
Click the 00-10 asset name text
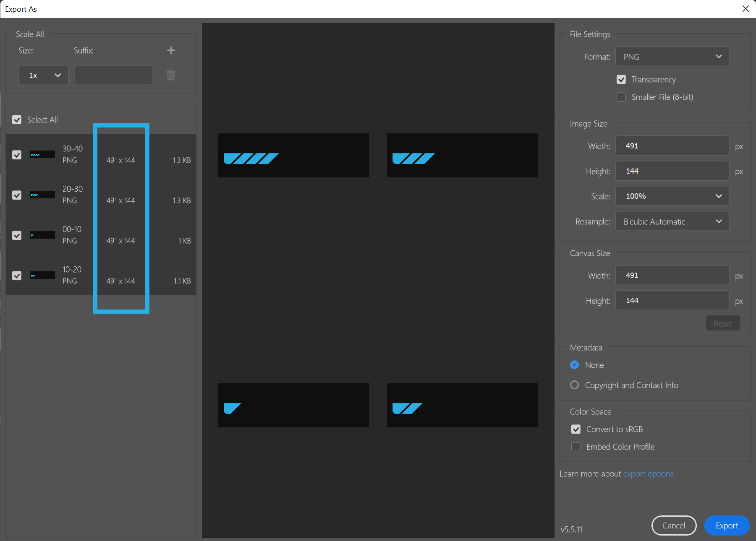[x=72, y=229]
